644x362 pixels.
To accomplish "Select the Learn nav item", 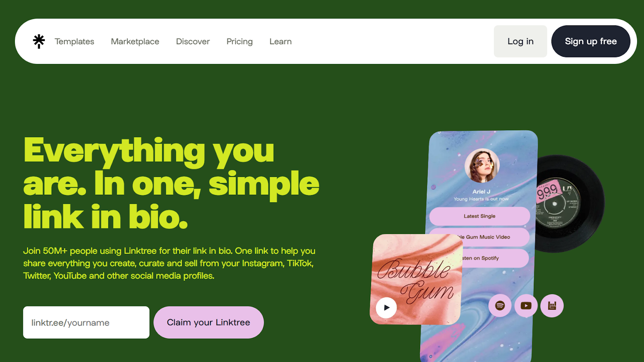I will click(x=281, y=41).
